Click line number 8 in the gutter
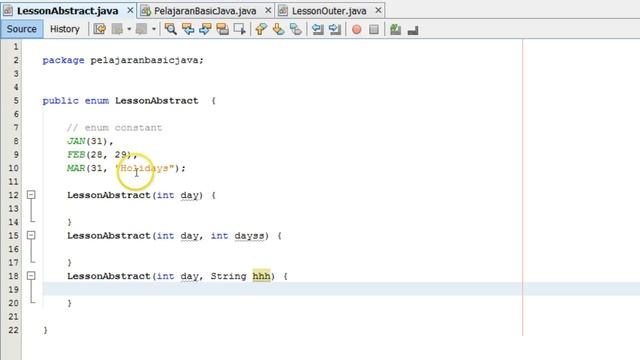The height and width of the screenshot is (360, 640). point(16,141)
